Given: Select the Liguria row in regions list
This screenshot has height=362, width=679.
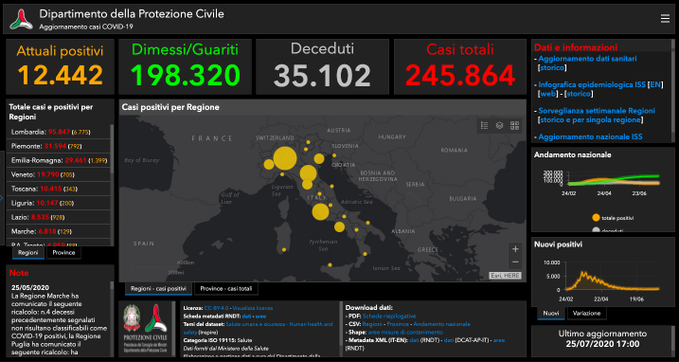Looking at the screenshot, I should click(58, 203).
